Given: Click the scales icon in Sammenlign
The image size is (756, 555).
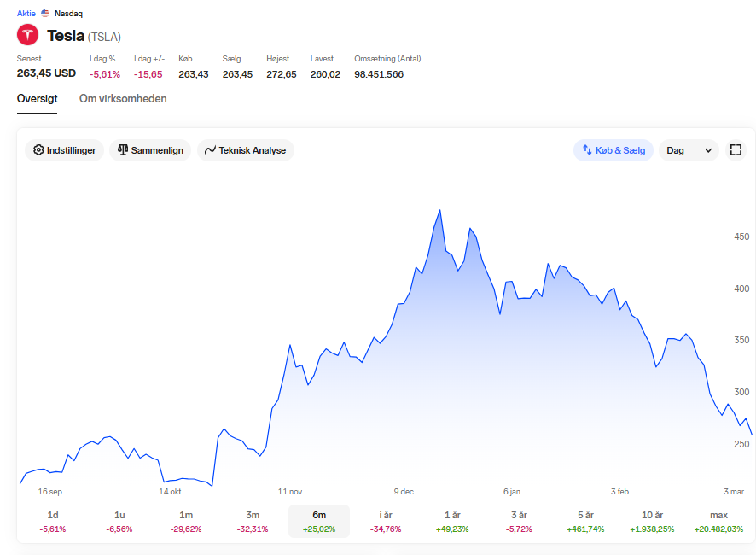Looking at the screenshot, I should (123, 150).
